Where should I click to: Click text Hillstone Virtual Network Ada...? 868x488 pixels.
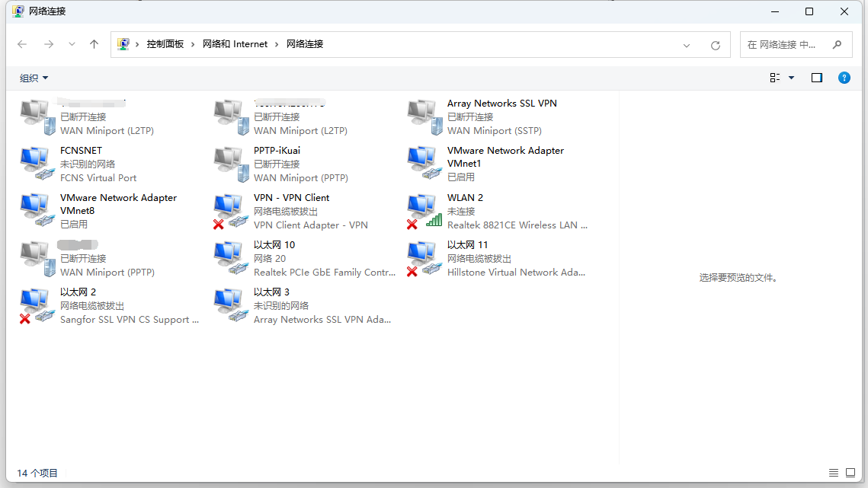516,273
